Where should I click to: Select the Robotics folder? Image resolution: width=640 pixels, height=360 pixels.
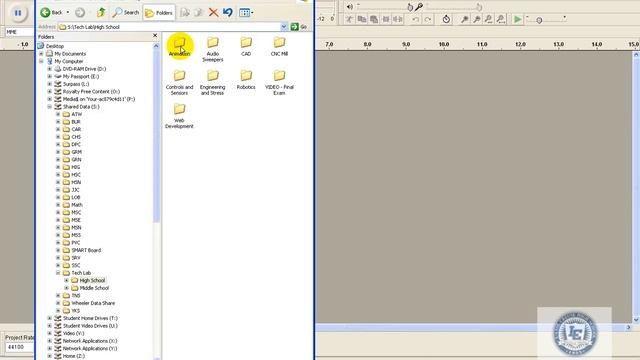246,80
